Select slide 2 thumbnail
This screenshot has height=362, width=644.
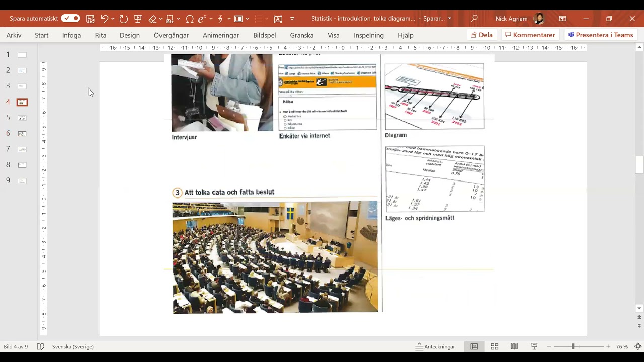(x=22, y=70)
